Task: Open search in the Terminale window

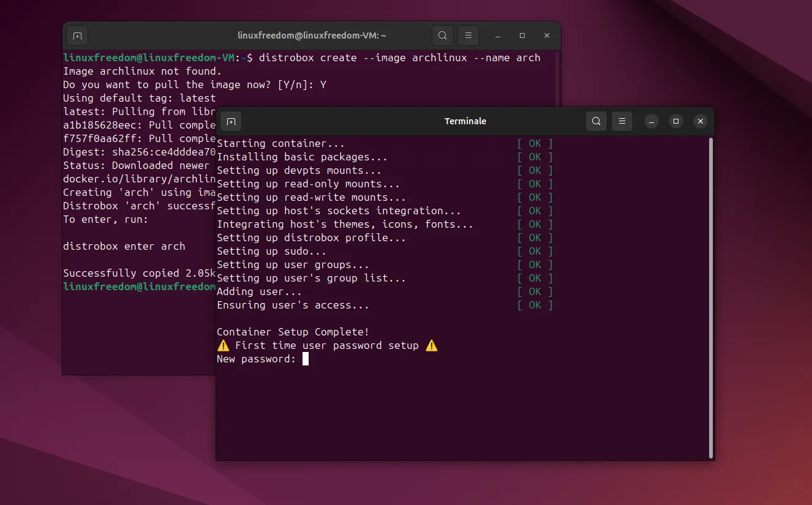Action: [x=596, y=121]
